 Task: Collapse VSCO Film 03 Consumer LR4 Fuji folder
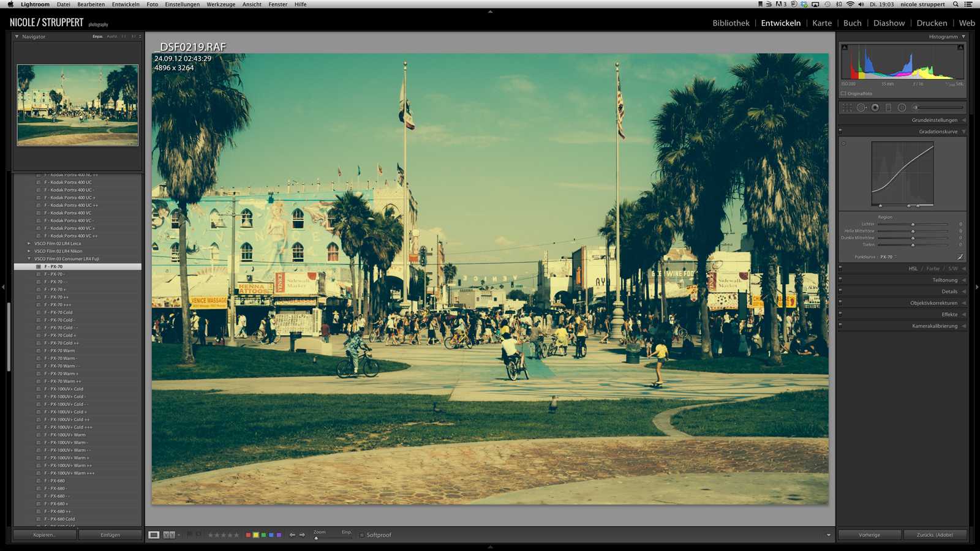point(29,259)
